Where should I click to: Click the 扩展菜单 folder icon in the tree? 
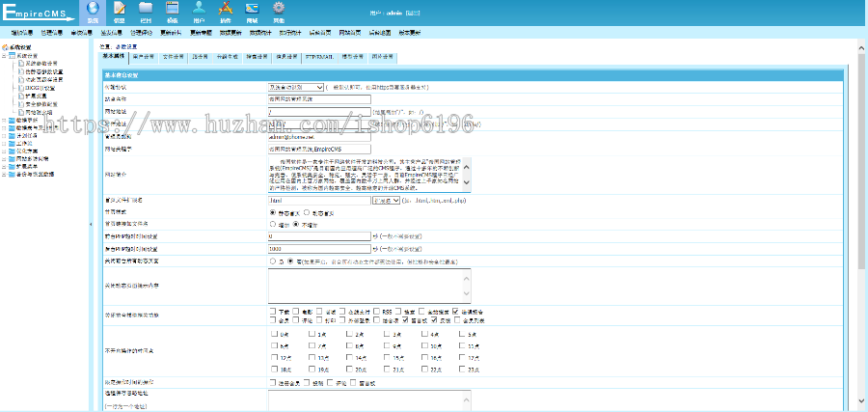point(13,166)
